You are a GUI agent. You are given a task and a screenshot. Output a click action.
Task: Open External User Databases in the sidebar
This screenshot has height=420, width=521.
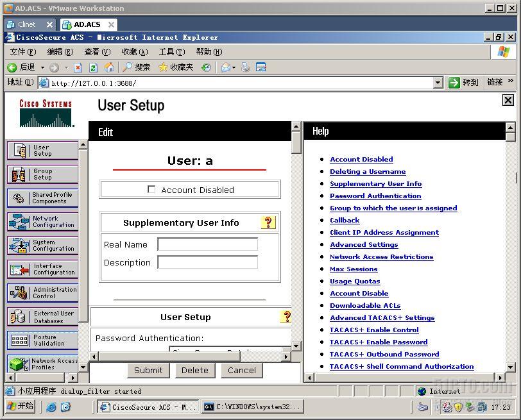(x=42, y=317)
